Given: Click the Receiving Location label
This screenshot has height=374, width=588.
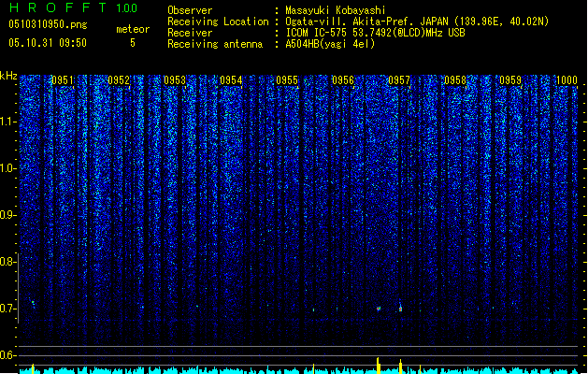Looking at the screenshot, I should 218,22.
